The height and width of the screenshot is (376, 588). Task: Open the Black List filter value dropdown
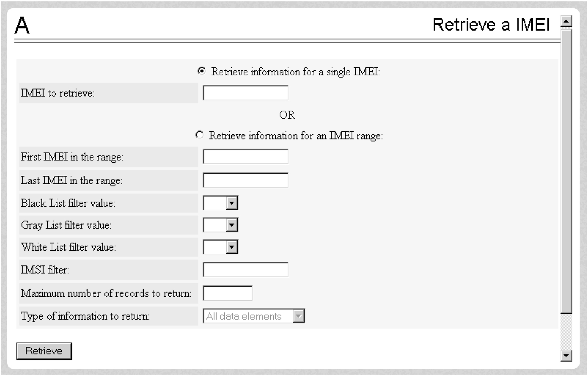[x=232, y=203]
